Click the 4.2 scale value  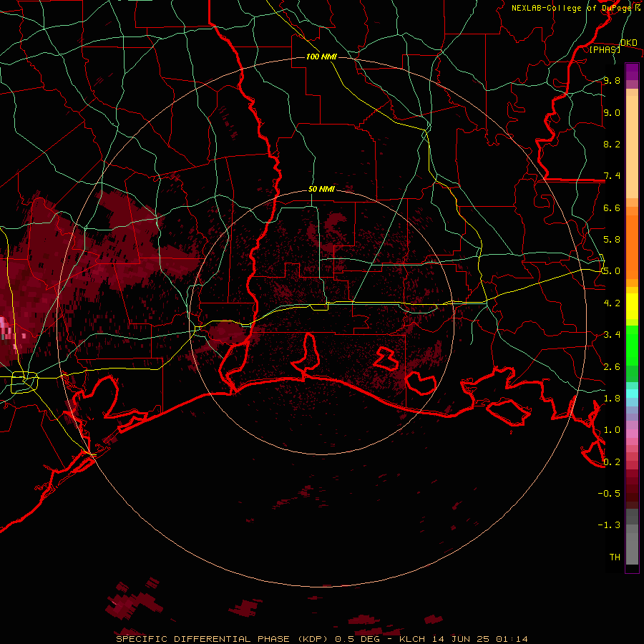[x=612, y=303]
